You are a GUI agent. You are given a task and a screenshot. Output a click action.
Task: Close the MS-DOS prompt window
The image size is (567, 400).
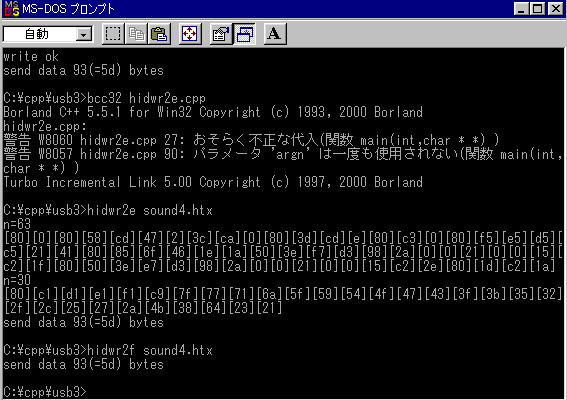pos(555,9)
